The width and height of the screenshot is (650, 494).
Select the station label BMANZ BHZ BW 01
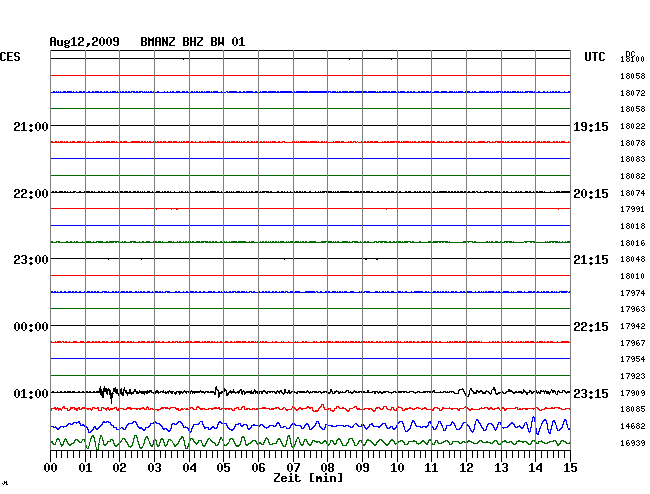pos(193,42)
